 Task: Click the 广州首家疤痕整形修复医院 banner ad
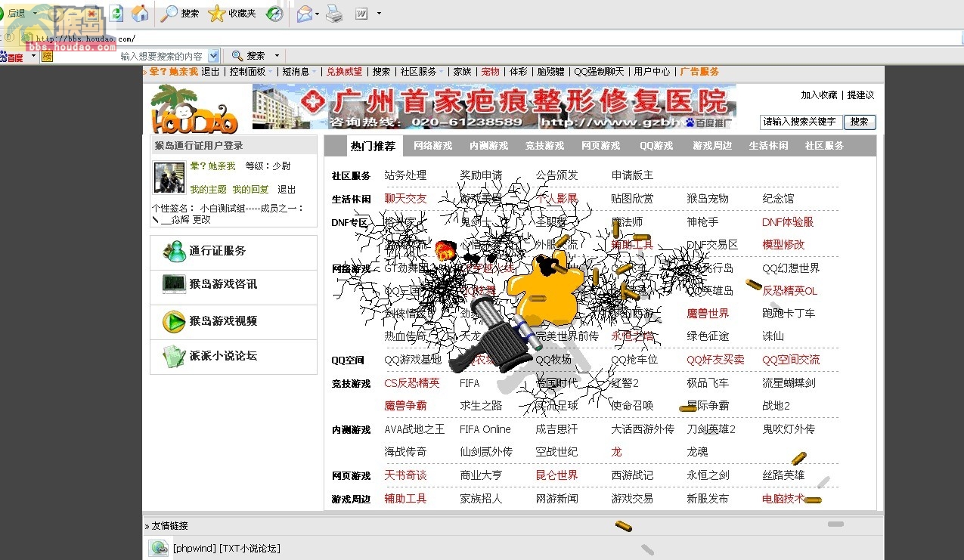tap(494, 107)
